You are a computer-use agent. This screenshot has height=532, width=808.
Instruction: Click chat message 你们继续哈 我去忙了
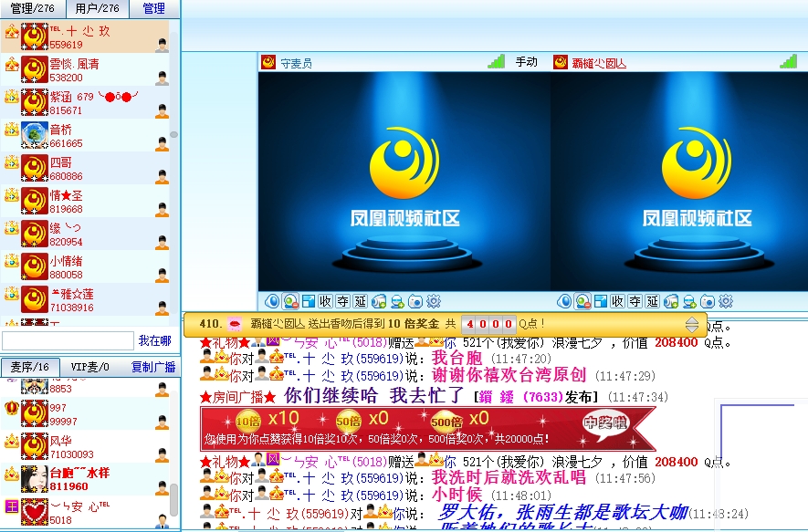click(x=374, y=396)
